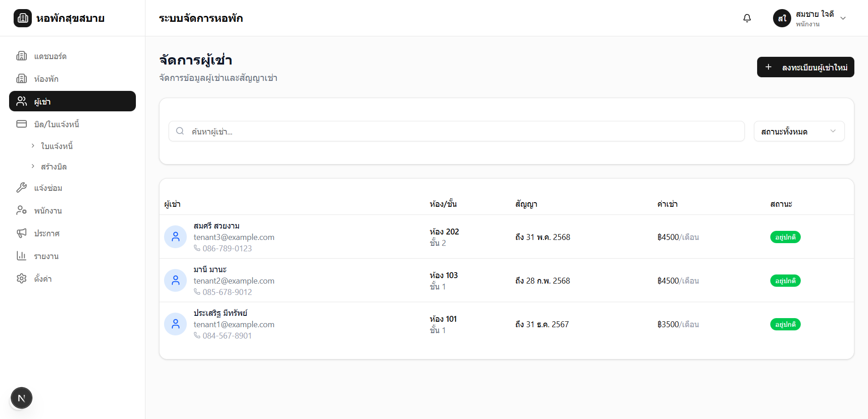868x419 pixels.
Task: Click the พนักงาน user-cog icon
Action: point(21,210)
